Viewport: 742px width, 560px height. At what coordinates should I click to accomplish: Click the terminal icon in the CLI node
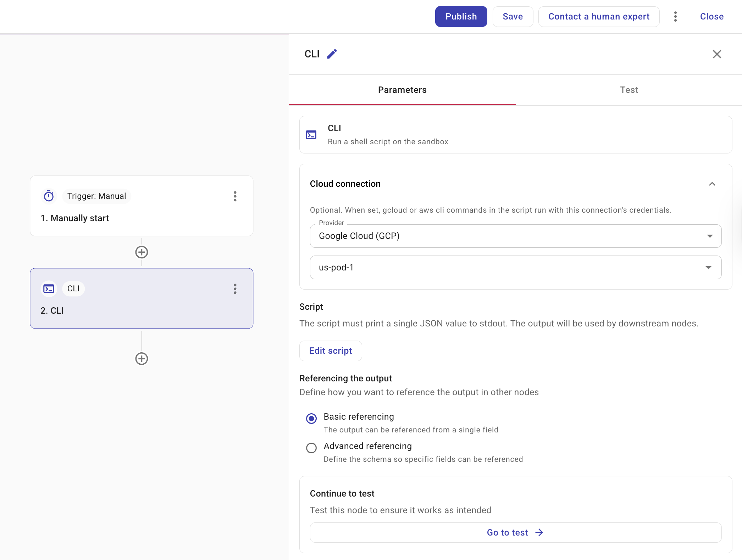coord(49,289)
